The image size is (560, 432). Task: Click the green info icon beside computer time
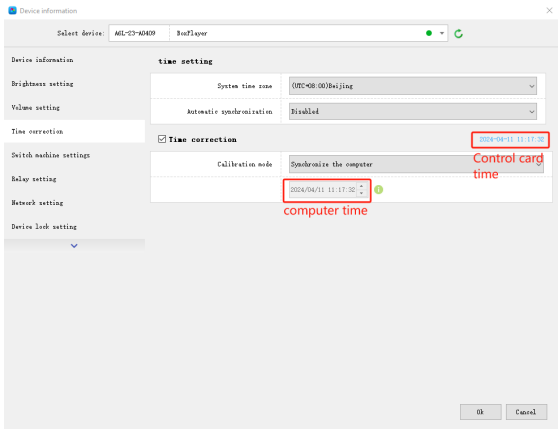click(379, 190)
